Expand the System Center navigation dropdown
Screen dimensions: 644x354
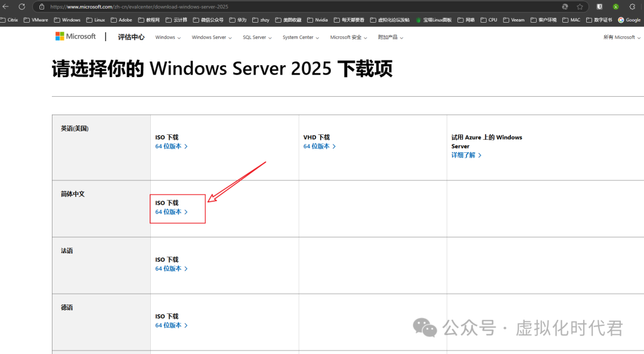point(301,38)
